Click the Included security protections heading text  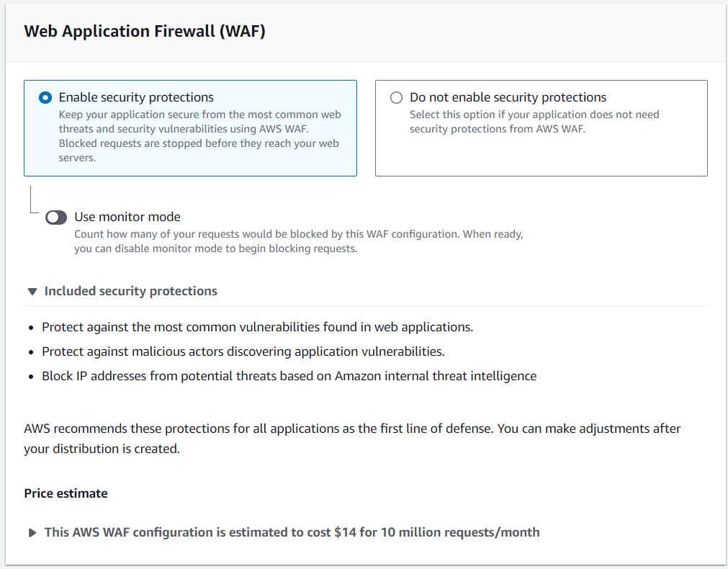pos(130,291)
